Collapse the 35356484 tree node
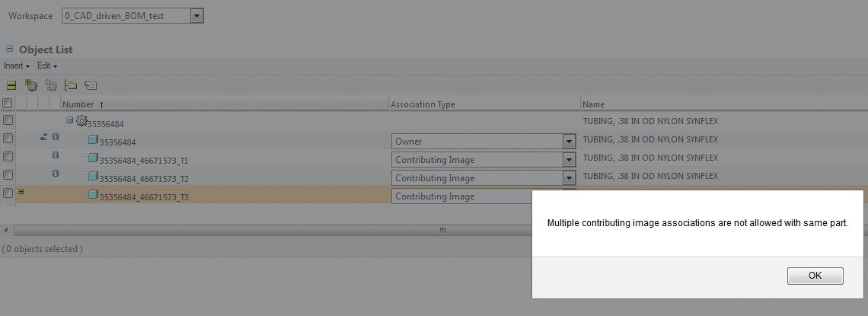This screenshot has width=868, height=316. [70, 120]
